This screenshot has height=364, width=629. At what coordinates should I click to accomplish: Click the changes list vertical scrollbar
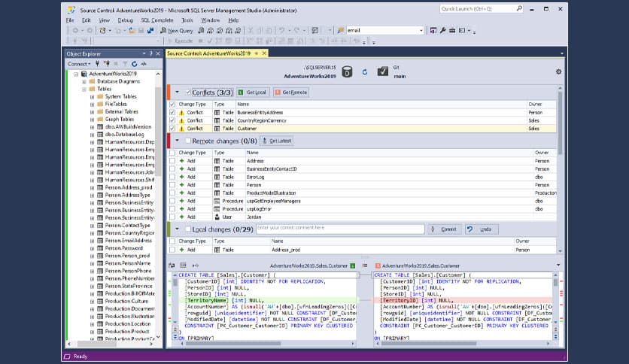(x=560, y=169)
